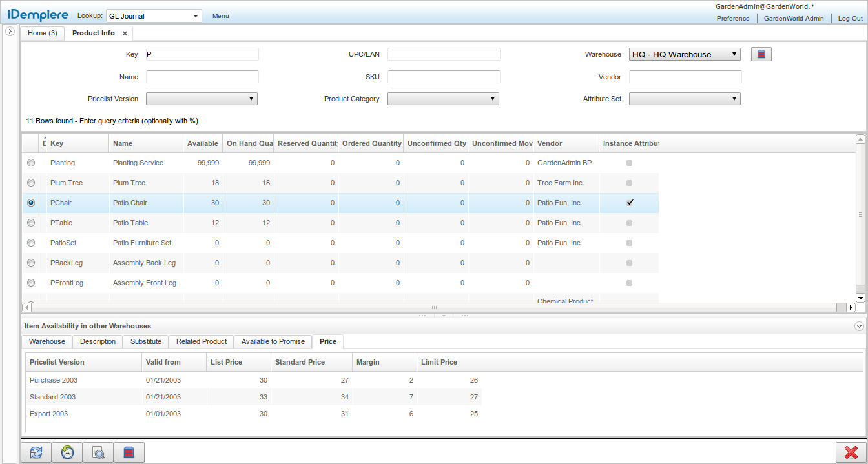868x464 pixels.
Task: Open the Purchase 2003 pricelist link
Action: (53, 380)
